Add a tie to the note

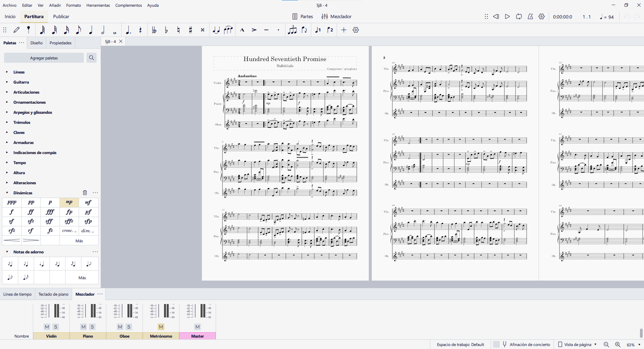216,30
